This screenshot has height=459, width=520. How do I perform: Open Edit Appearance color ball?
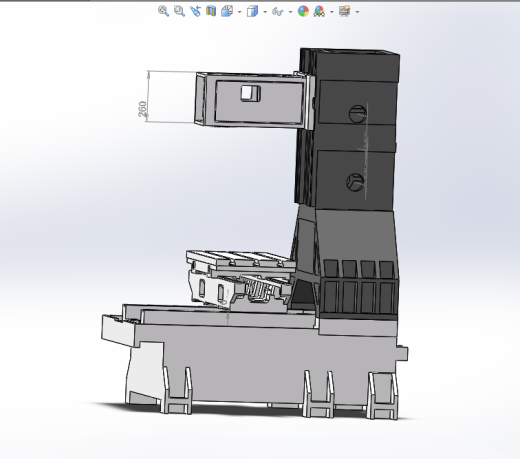(x=303, y=11)
